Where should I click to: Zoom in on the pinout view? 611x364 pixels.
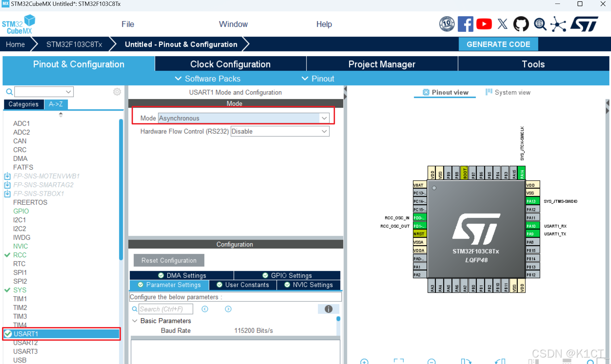click(x=364, y=362)
